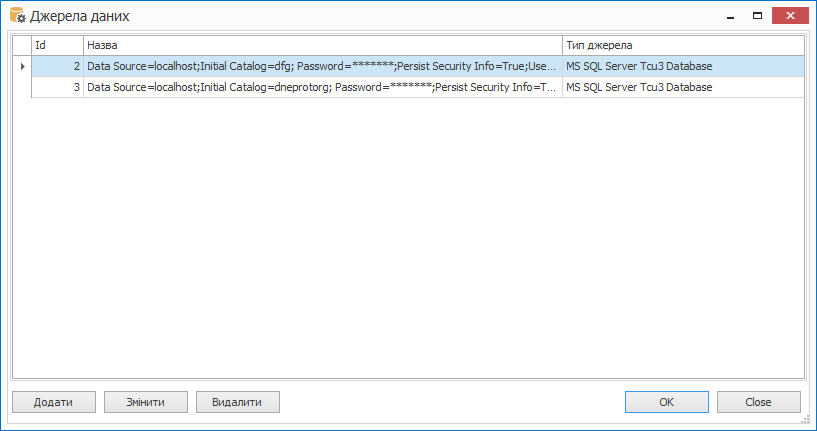Click the Id cell with value 2

pyautogui.click(x=57, y=67)
